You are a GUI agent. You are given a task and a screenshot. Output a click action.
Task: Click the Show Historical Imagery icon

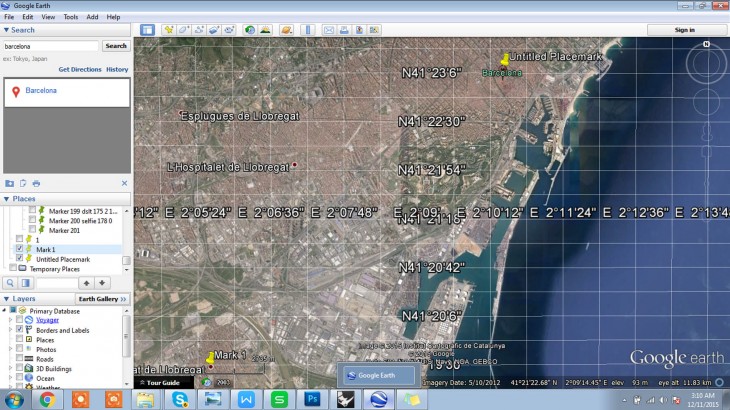coord(249,30)
